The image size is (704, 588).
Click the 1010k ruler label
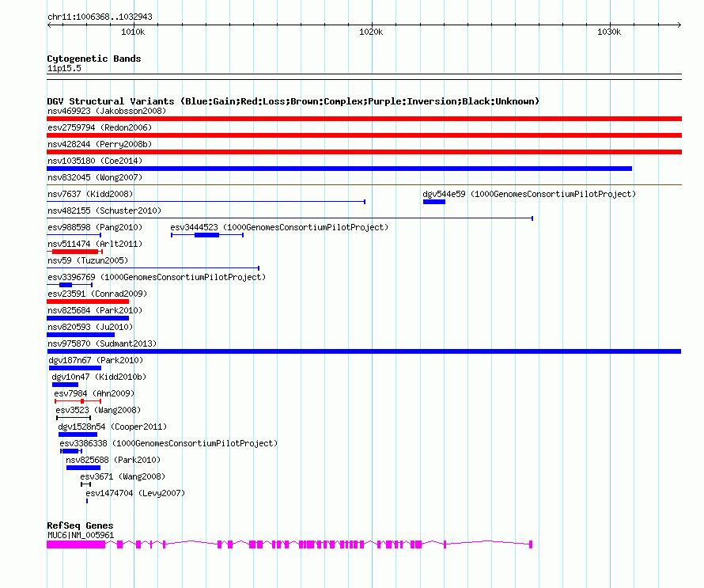[x=133, y=32]
